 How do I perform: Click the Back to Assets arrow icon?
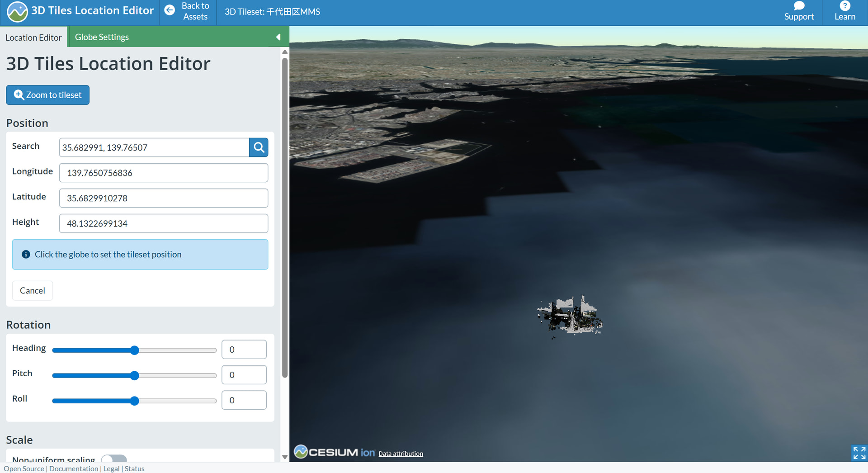[170, 10]
